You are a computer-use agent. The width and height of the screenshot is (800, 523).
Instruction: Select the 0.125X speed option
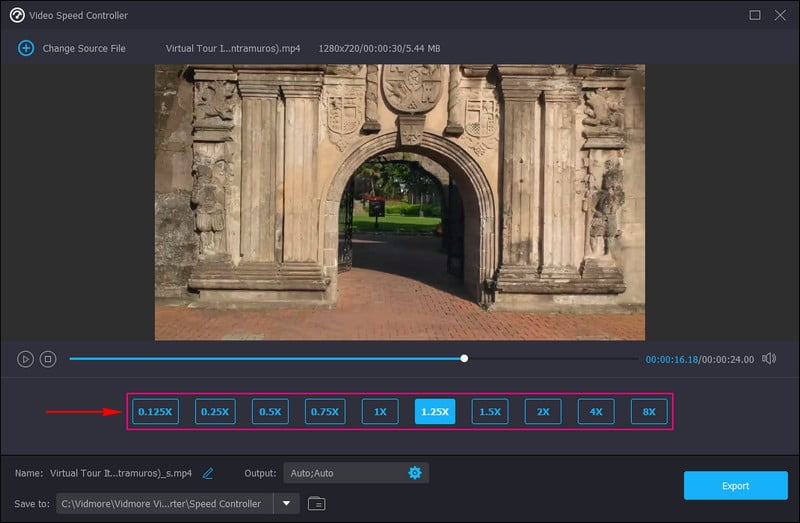click(155, 411)
